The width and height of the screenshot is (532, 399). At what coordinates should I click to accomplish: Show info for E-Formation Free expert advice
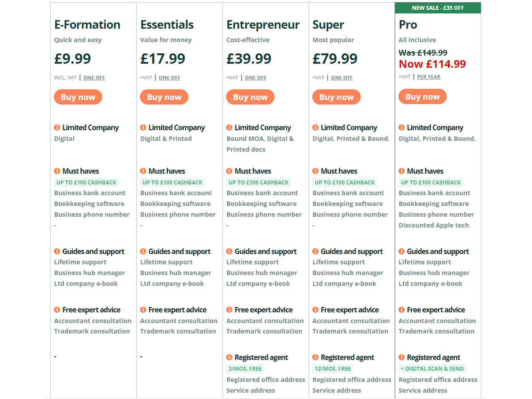[57, 310]
